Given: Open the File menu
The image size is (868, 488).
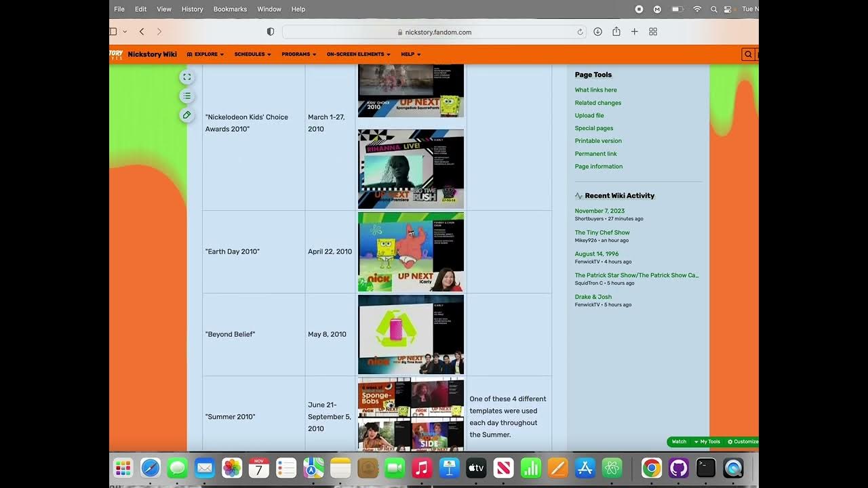Looking at the screenshot, I should click(x=119, y=9).
